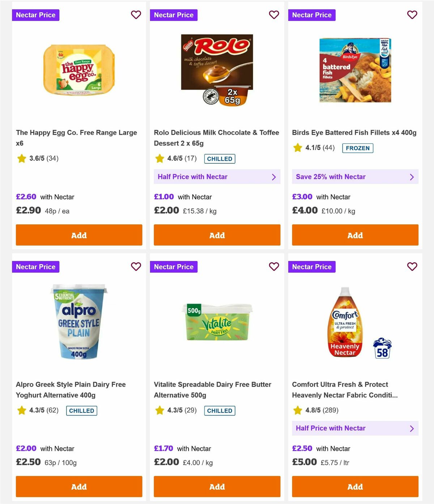Viewport: 434px width, 504px height.
Task: Click the heart icon on Comfort conditioner
Action: tap(412, 267)
